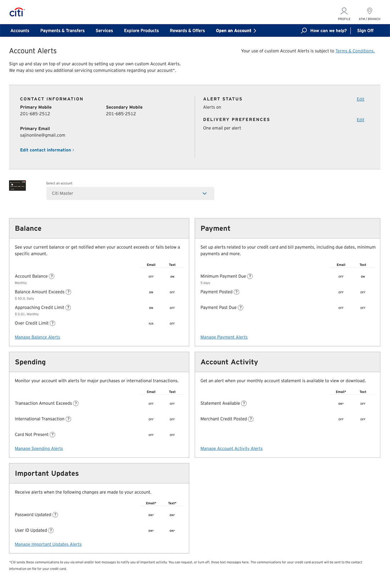Open the Profile icon
The height and width of the screenshot is (588, 390).
click(344, 11)
